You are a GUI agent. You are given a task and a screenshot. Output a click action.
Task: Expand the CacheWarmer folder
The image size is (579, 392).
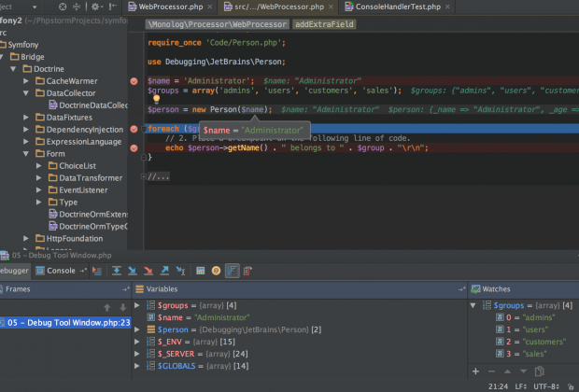point(26,81)
